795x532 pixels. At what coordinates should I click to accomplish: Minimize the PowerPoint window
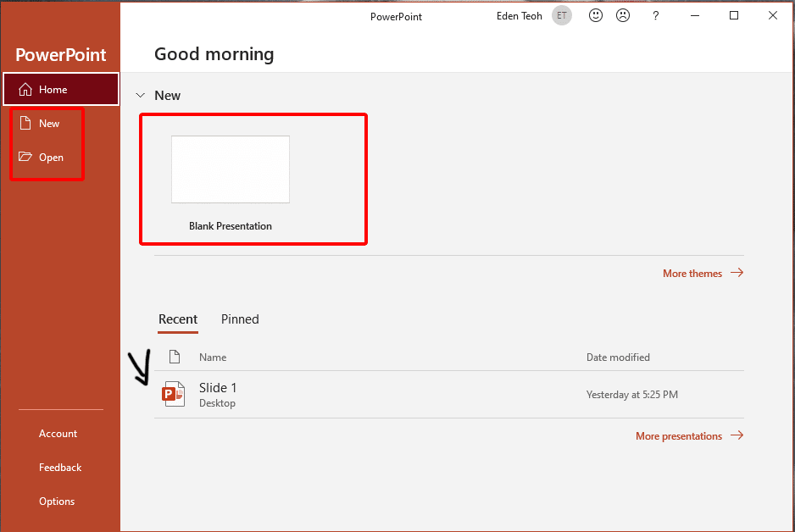coord(695,16)
